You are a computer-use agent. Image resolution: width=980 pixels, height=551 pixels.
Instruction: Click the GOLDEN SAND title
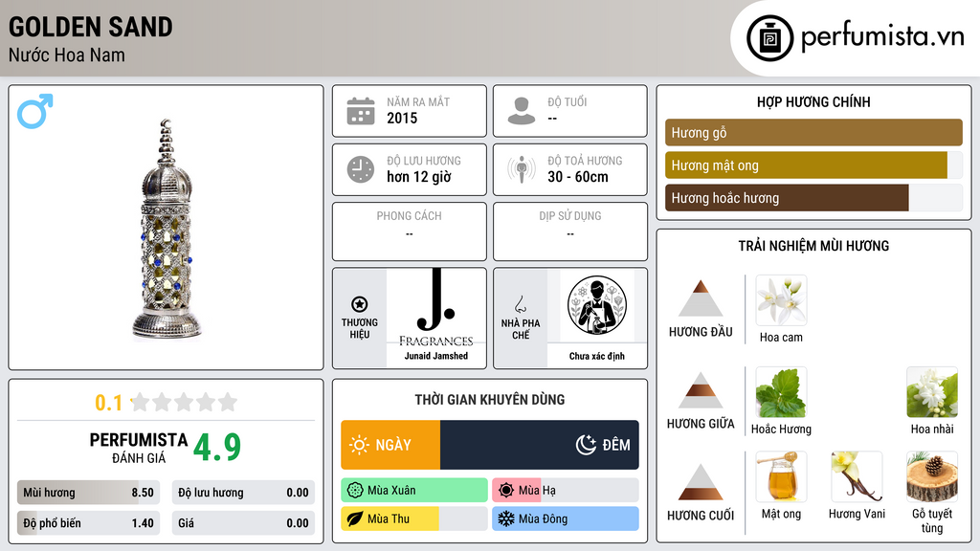(x=91, y=27)
